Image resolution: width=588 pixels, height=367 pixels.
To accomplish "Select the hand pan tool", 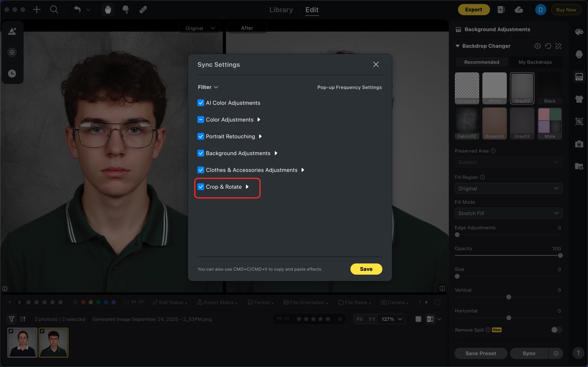I will coord(108,10).
